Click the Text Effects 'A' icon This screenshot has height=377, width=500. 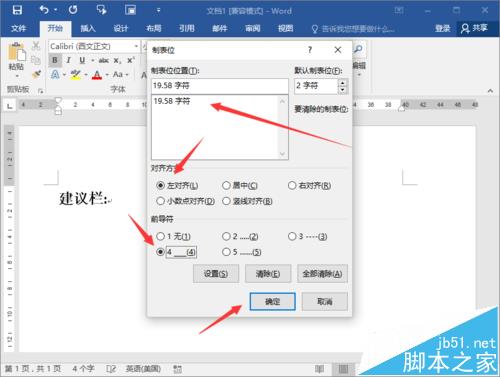(x=55, y=74)
